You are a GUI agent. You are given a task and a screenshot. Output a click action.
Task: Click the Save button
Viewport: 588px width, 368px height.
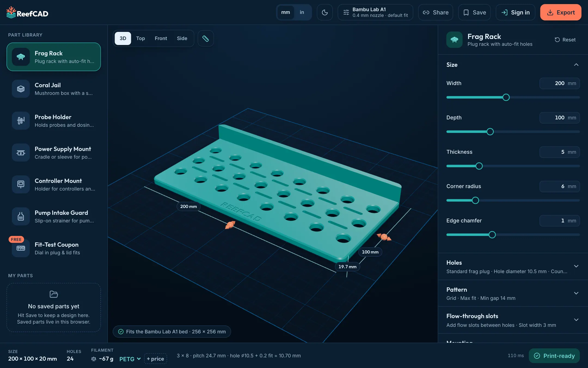click(474, 12)
